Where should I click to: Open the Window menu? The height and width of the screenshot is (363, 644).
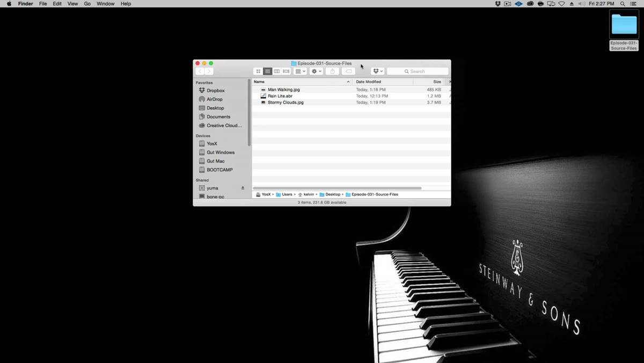[106, 4]
